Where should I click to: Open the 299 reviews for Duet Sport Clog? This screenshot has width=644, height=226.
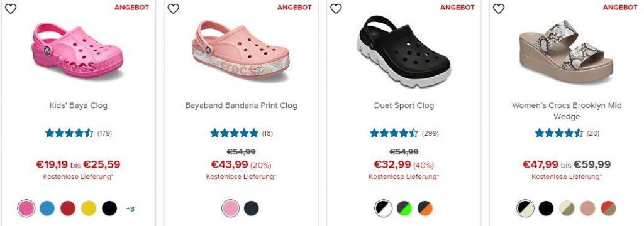tap(430, 133)
